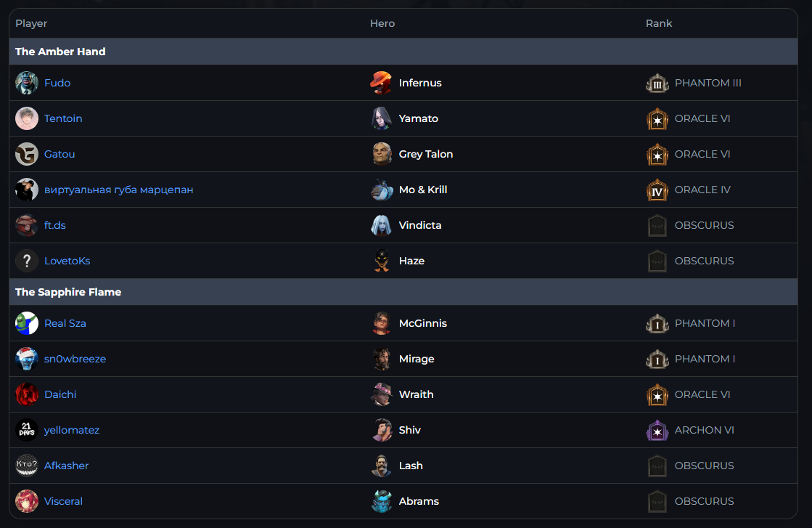This screenshot has height=528, width=812.
Task: Click LovetoKs question mark avatar
Action: point(27,261)
